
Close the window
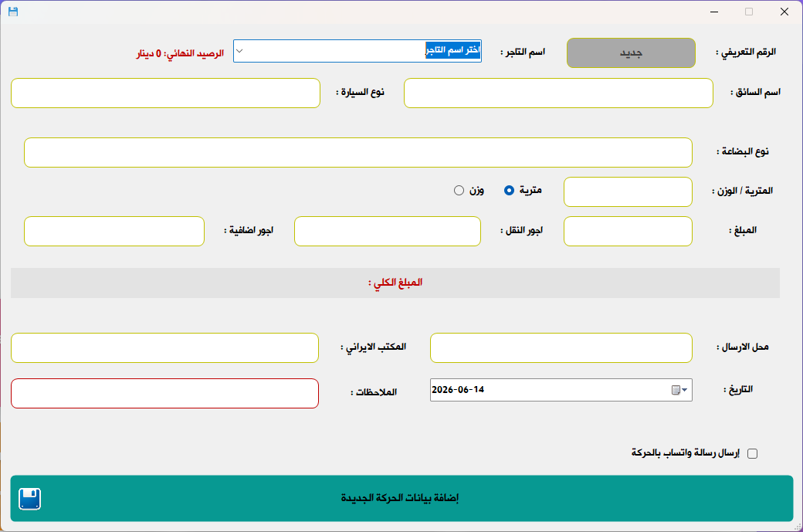pos(784,12)
